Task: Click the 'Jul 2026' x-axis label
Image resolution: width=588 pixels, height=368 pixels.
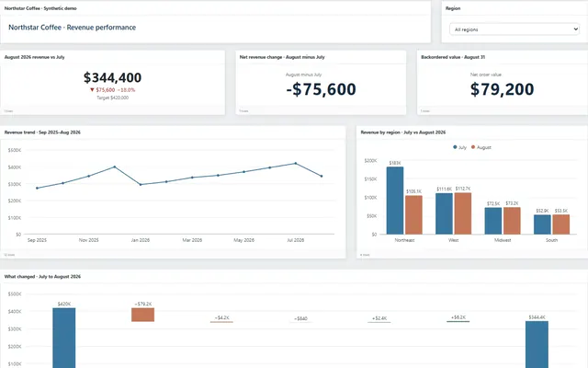Action: click(x=296, y=240)
